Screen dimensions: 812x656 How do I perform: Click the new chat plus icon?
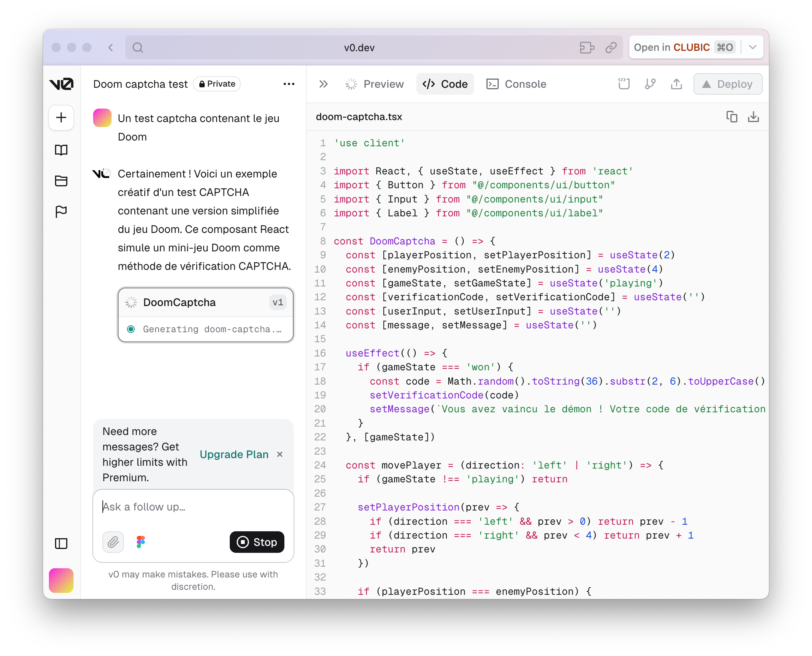[61, 118]
